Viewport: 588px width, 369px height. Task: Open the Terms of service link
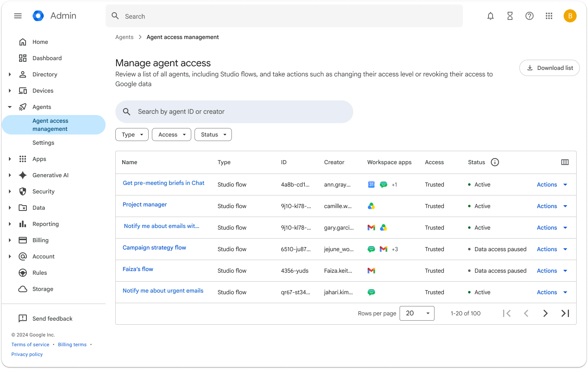point(30,345)
